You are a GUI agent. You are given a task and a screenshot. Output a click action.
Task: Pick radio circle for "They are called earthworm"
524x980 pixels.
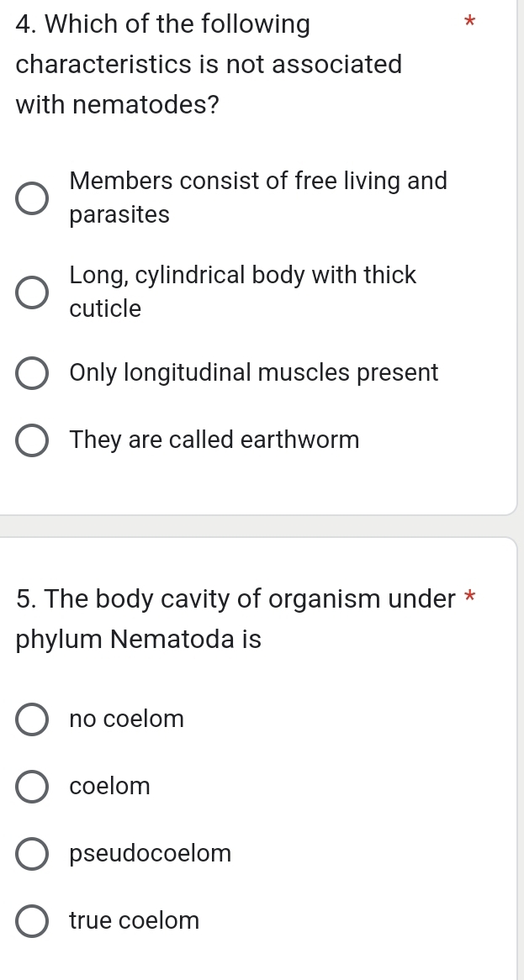[x=33, y=440]
